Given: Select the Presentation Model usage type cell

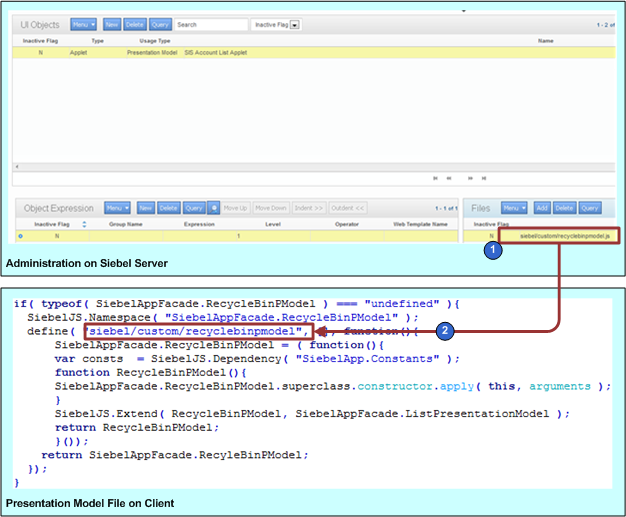Looking at the screenshot, I should [x=152, y=53].
